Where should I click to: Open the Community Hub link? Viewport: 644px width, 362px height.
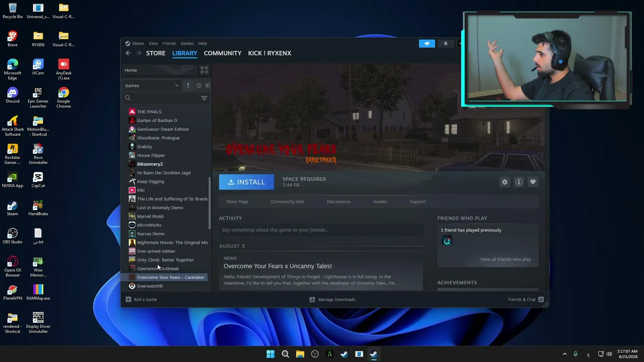coord(287,202)
